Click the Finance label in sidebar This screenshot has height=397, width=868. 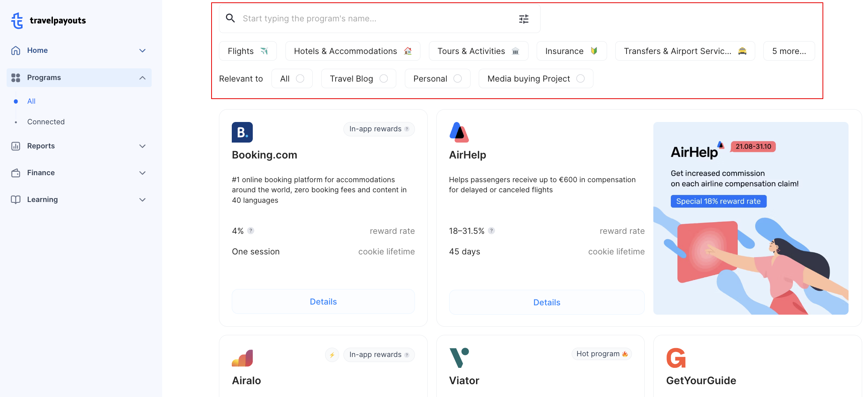41,173
